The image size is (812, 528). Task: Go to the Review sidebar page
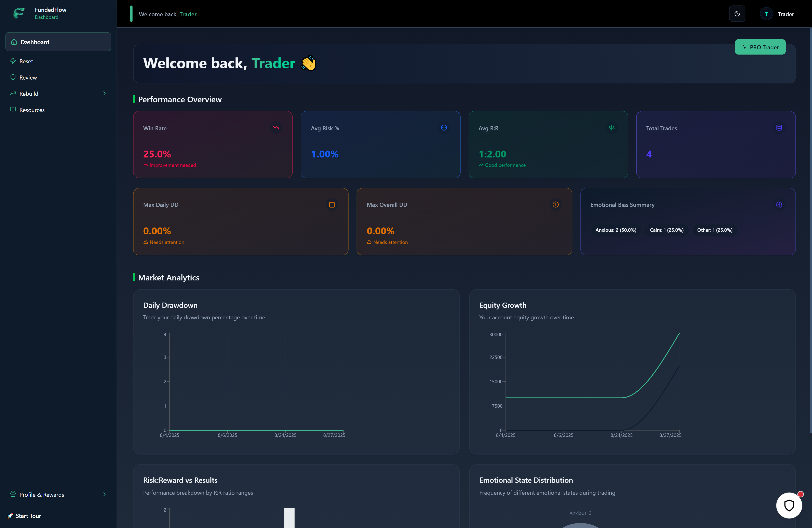28,78
